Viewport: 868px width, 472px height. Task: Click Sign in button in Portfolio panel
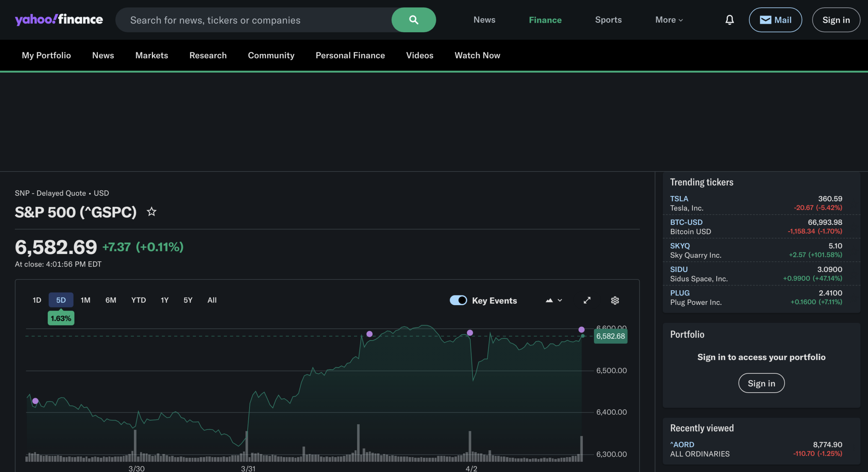tap(761, 383)
